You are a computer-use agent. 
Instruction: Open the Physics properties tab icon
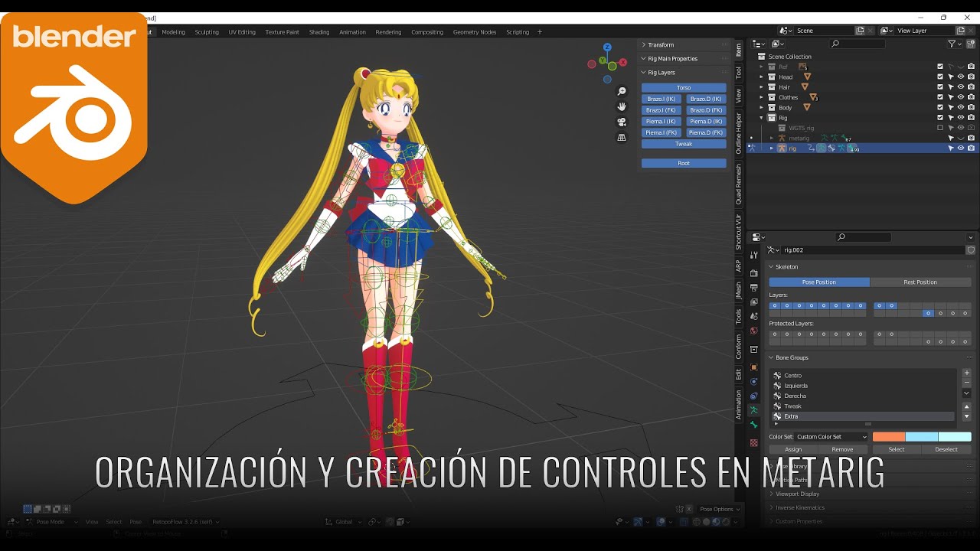(x=754, y=381)
